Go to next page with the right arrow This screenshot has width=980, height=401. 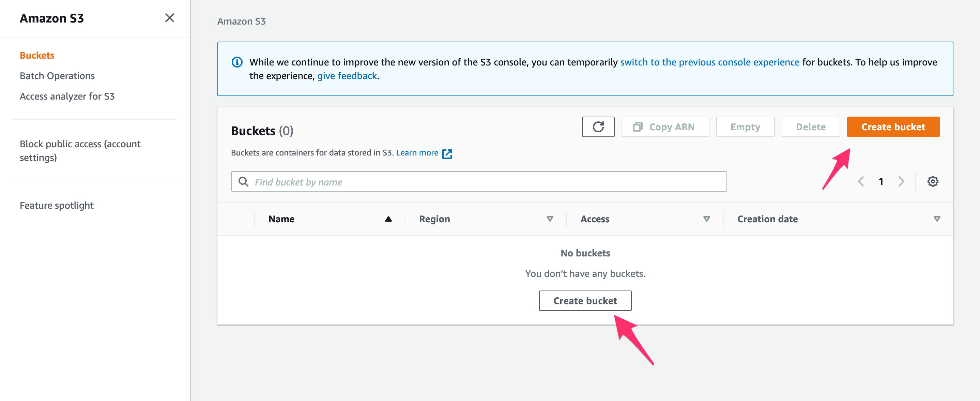click(901, 181)
